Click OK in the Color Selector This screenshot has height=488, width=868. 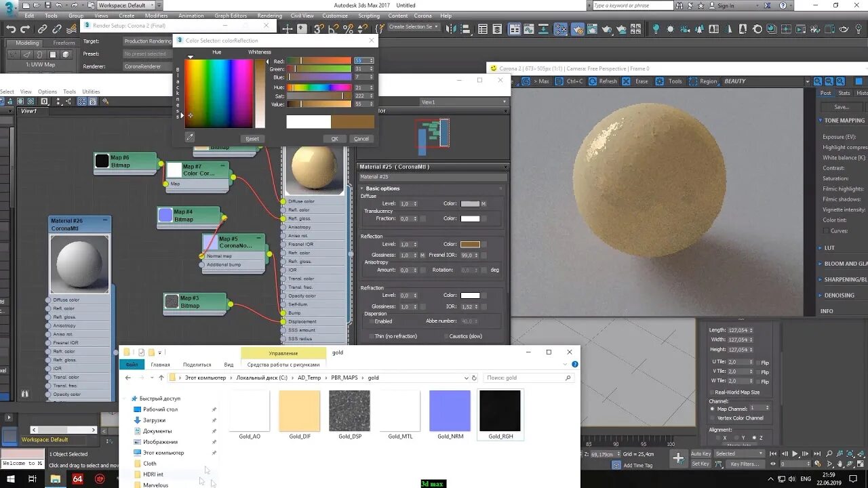click(x=334, y=138)
